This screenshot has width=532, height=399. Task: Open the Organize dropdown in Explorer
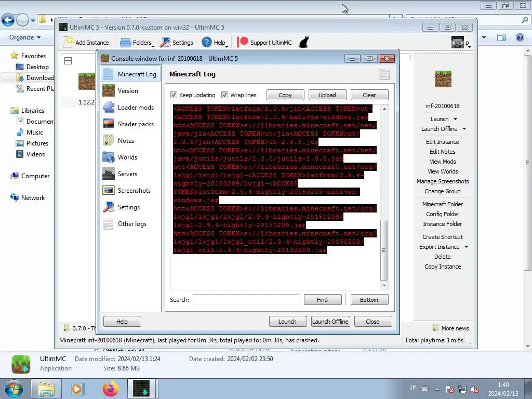click(x=25, y=37)
